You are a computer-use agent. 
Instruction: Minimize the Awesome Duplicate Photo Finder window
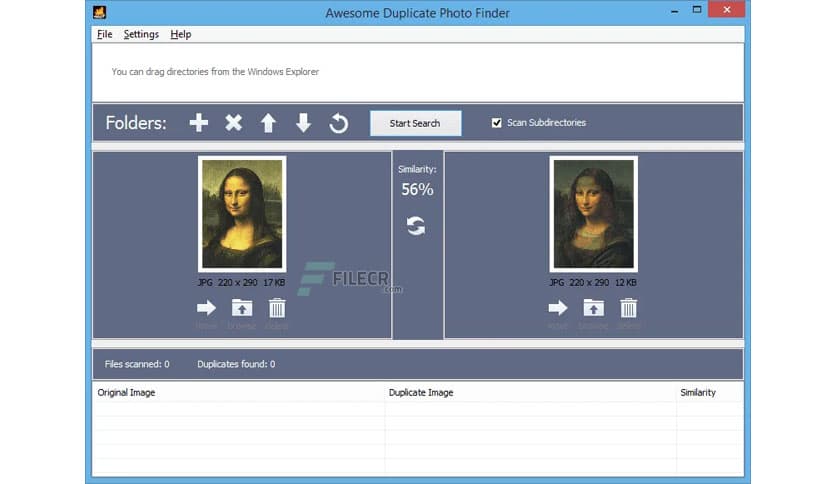(674, 10)
